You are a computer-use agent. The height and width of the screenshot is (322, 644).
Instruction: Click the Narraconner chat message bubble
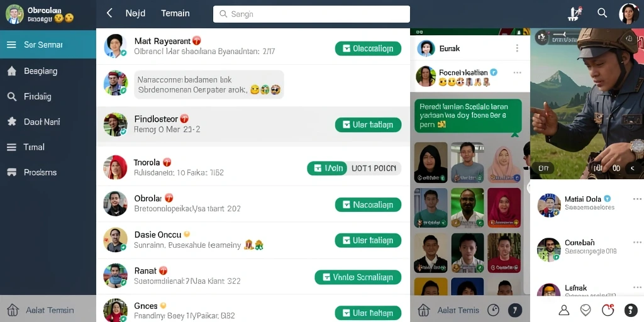(209, 84)
